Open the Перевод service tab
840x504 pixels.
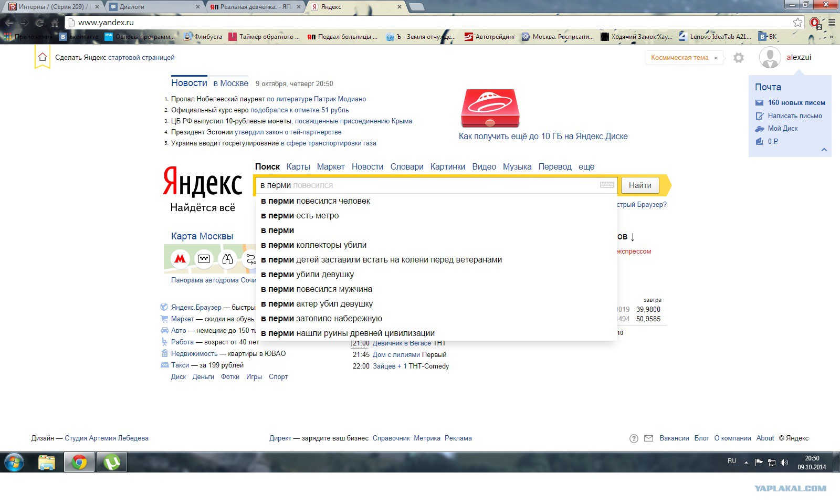click(x=555, y=166)
